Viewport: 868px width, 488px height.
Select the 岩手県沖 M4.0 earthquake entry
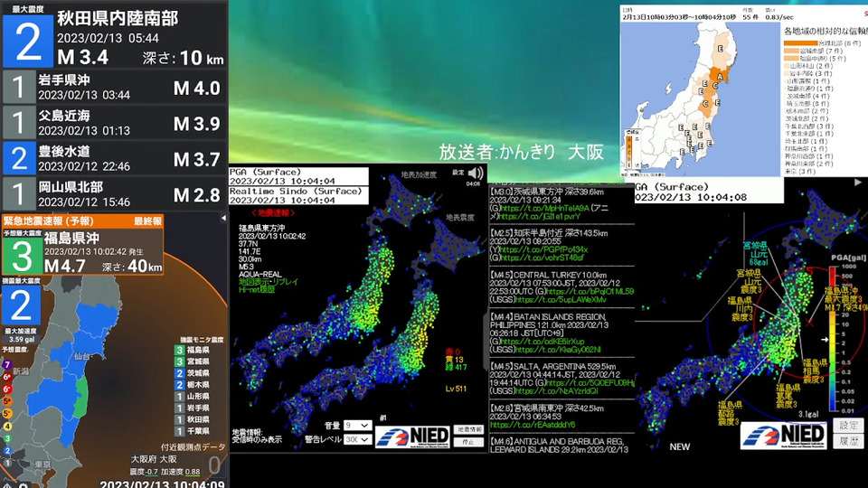pyautogui.click(x=114, y=88)
